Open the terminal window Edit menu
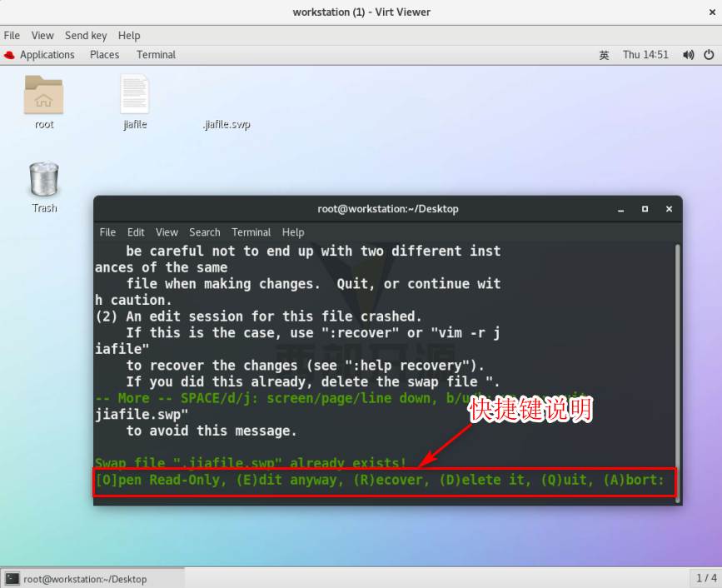Screen dimensions: 722x588 (x=136, y=232)
